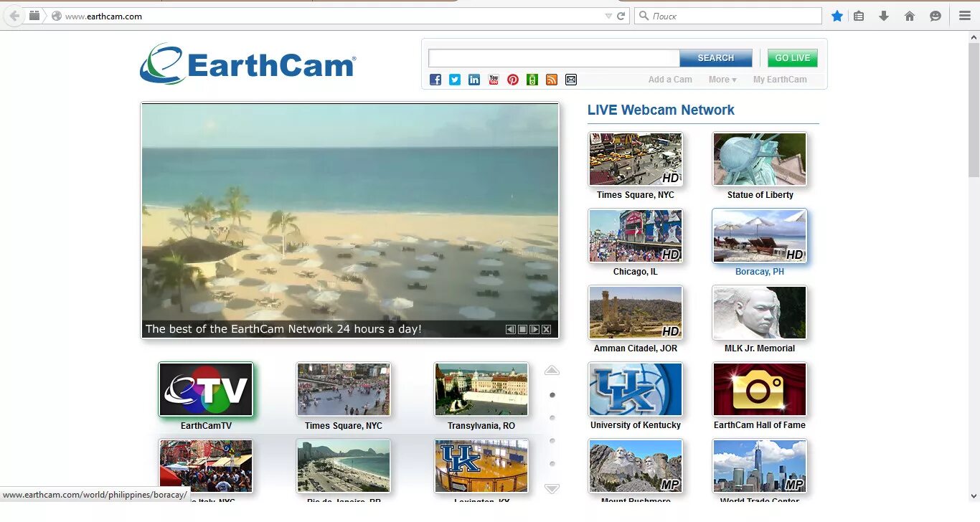The height and width of the screenshot is (522, 980).
Task: Open the Chicago, IL HD thumbnail
Action: 636,236
